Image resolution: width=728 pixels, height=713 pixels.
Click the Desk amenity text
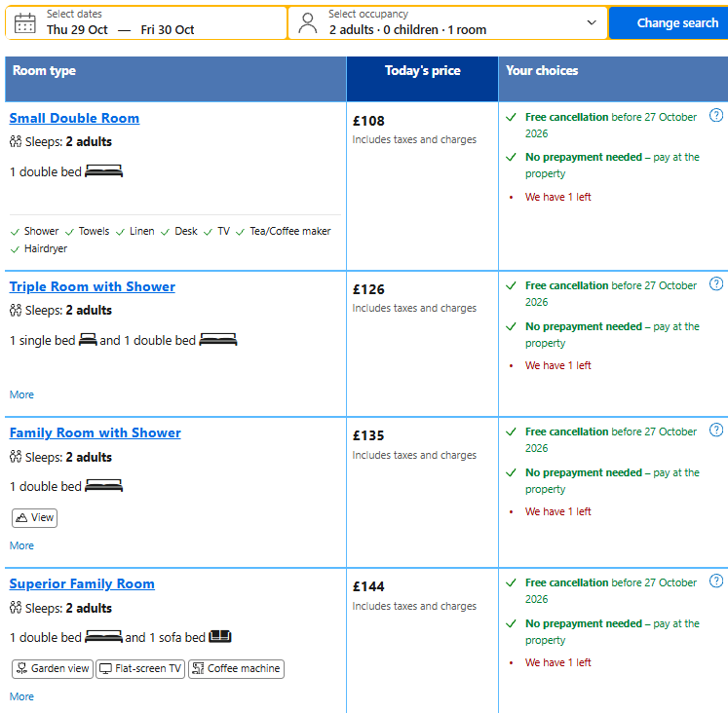186,231
